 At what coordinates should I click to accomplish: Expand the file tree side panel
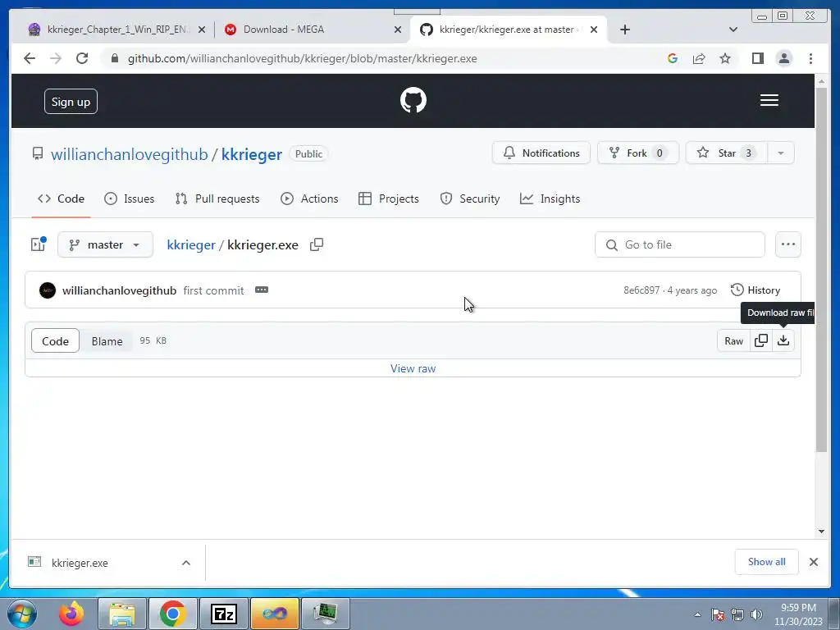(x=38, y=244)
